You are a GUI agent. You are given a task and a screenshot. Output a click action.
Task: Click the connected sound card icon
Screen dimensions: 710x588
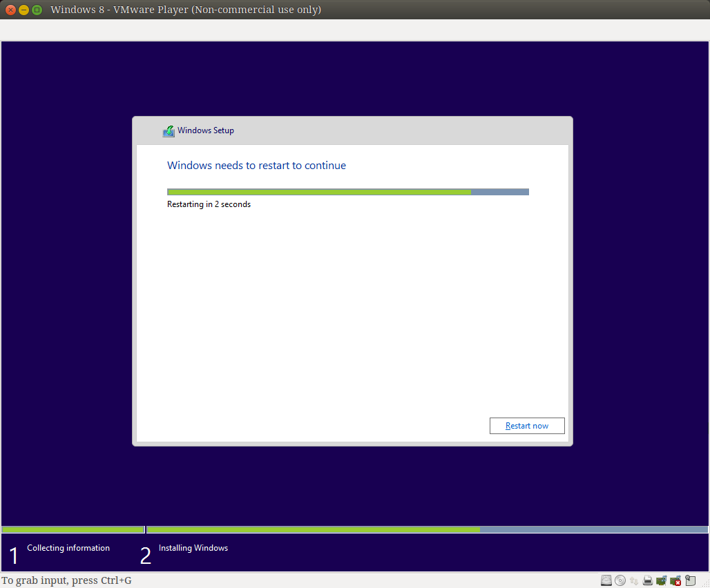tap(661, 580)
